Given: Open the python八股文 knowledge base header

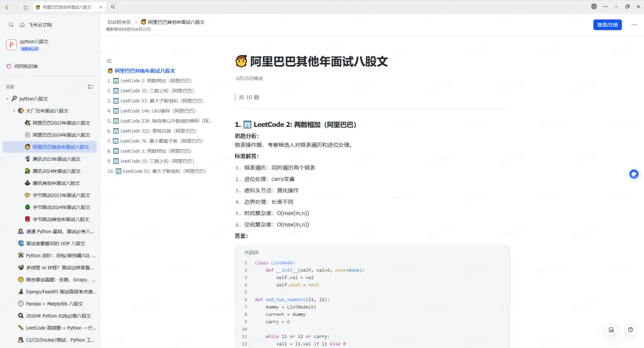Looking at the screenshot, I should [34, 42].
